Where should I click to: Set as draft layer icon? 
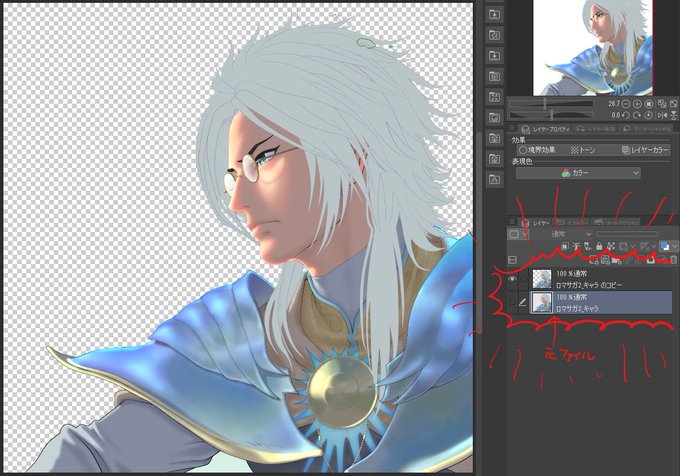coord(588,246)
